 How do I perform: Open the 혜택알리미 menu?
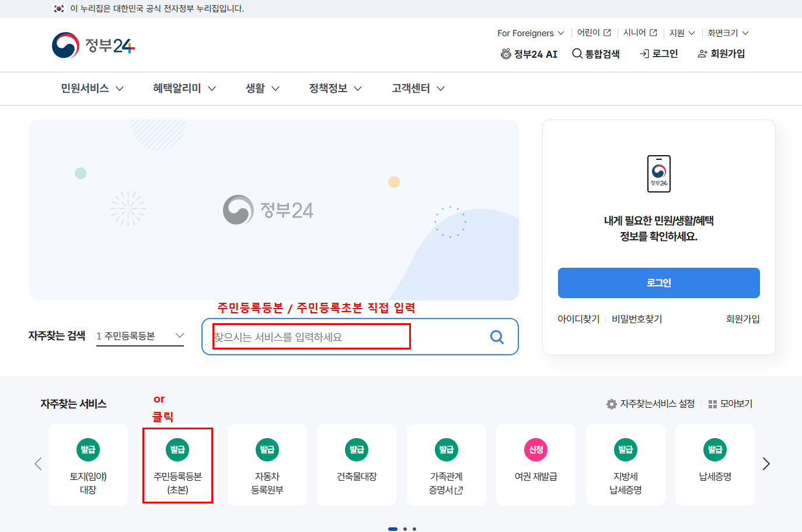[177, 89]
